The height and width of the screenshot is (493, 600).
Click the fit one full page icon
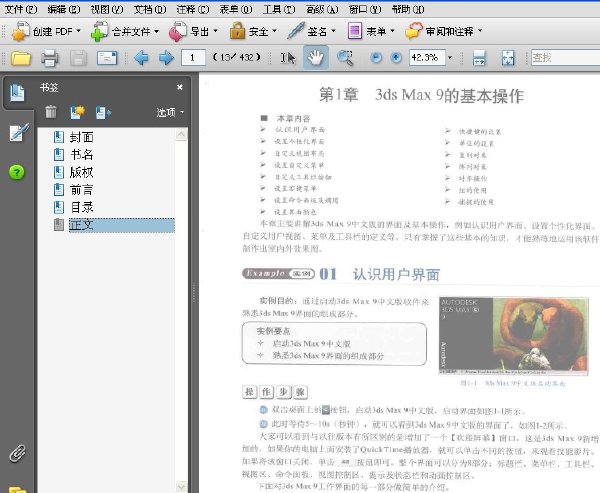[x=508, y=58]
